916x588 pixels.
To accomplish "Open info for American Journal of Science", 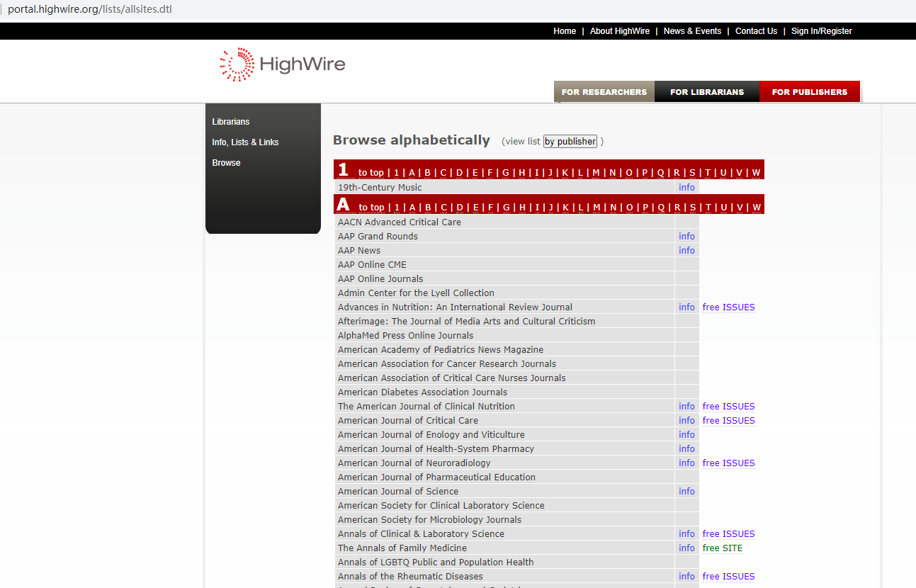I will (x=686, y=492).
